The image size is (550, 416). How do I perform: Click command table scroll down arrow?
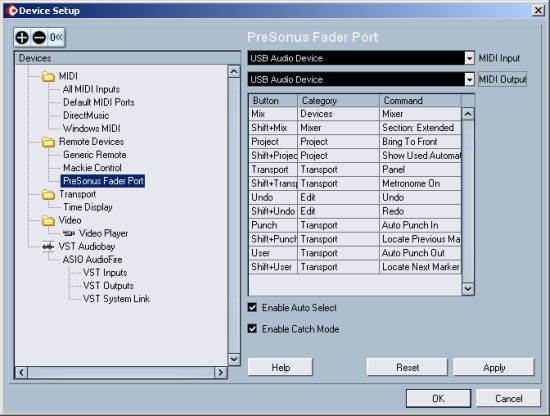click(x=468, y=289)
